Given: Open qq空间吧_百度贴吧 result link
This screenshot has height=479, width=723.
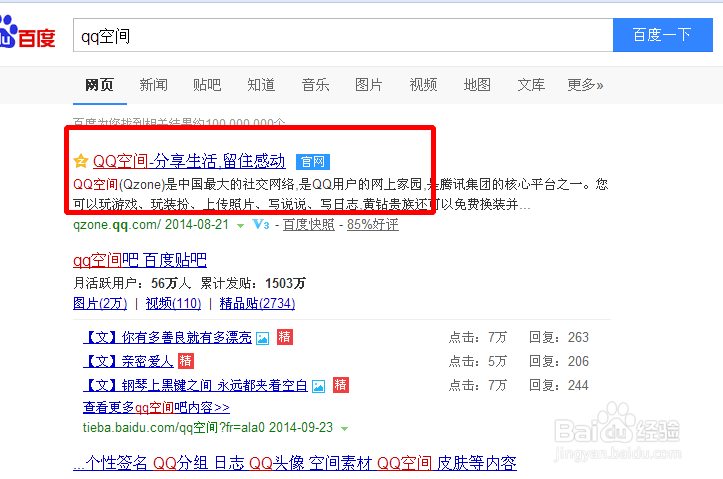Looking at the screenshot, I should click(x=140, y=260).
